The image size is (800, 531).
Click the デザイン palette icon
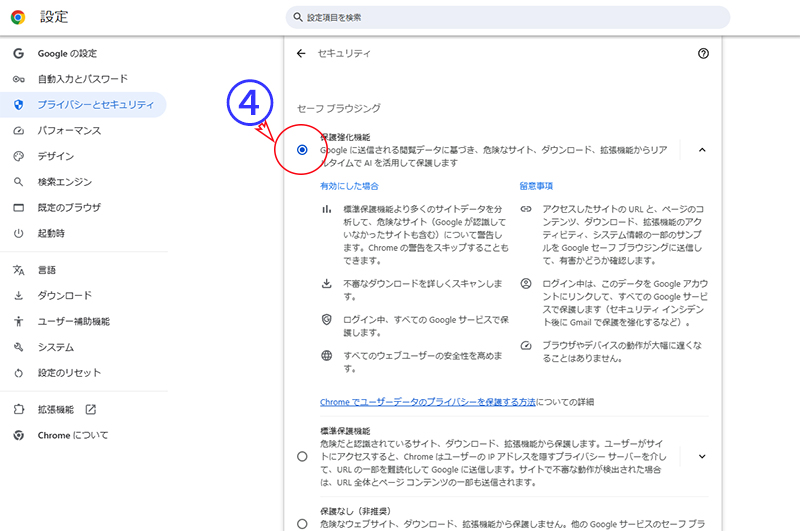(x=18, y=156)
